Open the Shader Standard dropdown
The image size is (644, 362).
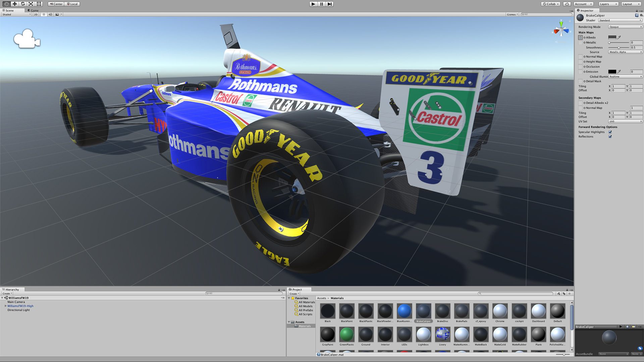pos(620,20)
